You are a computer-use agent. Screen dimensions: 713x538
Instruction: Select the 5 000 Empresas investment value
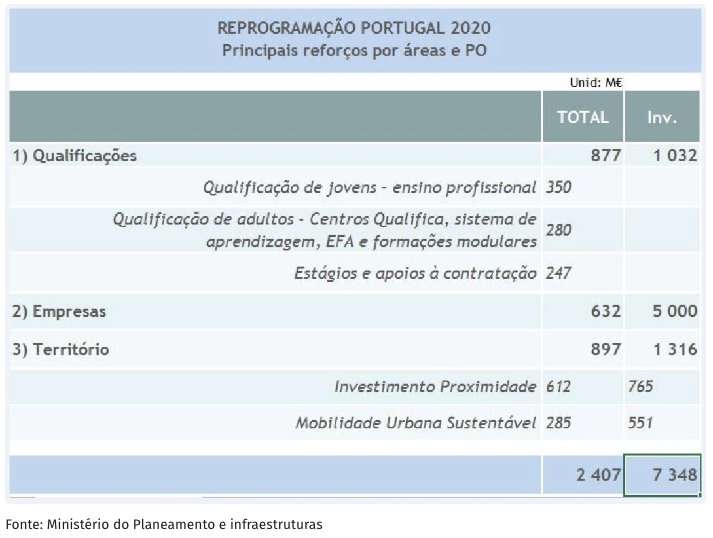675,312
